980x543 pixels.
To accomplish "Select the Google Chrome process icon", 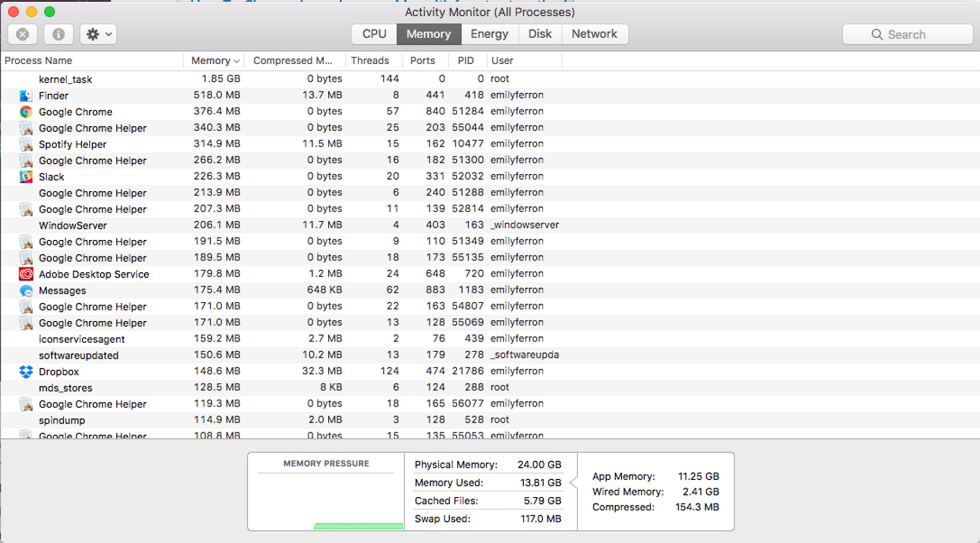I will pyautogui.click(x=26, y=111).
